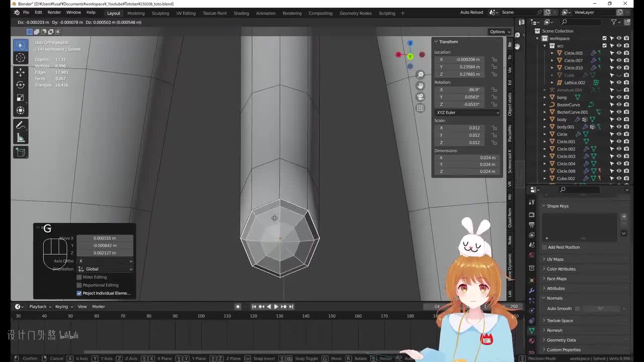The width and height of the screenshot is (644, 362).
Task: Open the Object Data properties tab
Action: 532,330
